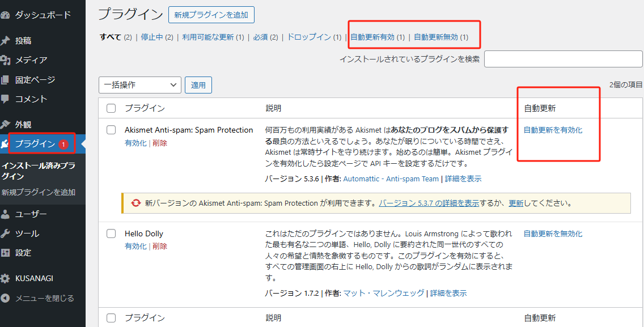The width and height of the screenshot is (644, 327).
Task: Check the Akismet Anti-spam plugin checkbox
Action: pyautogui.click(x=111, y=129)
